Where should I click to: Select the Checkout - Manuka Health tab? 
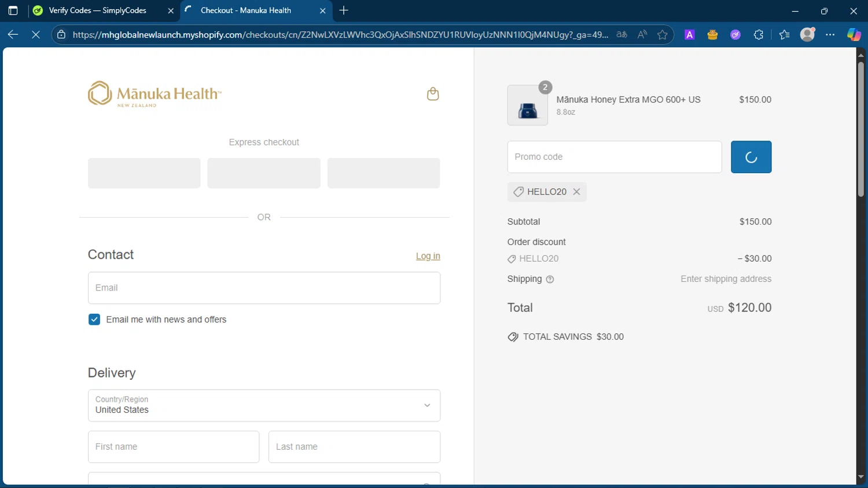pyautogui.click(x=246, y=10)
